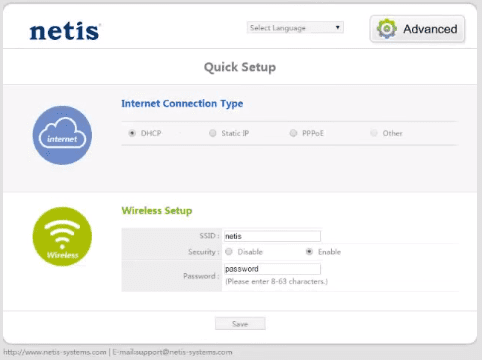Focus the wireless Password field
This screenshot has height=360, width=482.
point(272,269)
